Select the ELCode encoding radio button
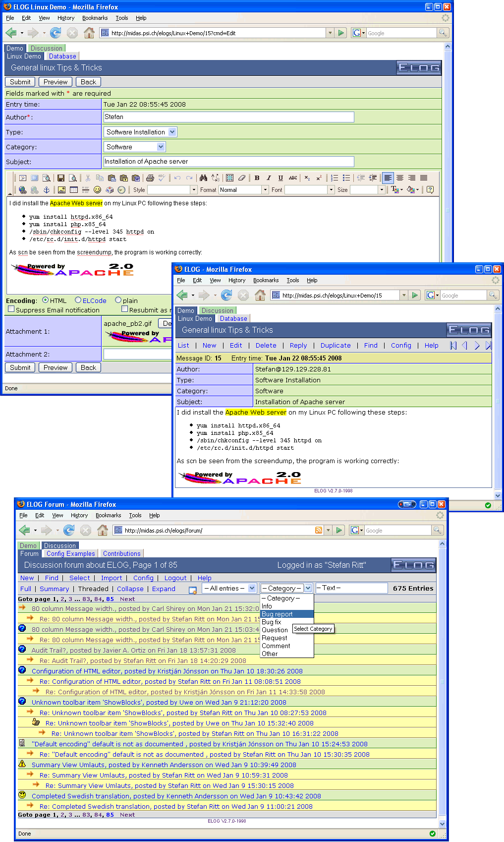Screen dimensions: 504x842 click(78, 300)
